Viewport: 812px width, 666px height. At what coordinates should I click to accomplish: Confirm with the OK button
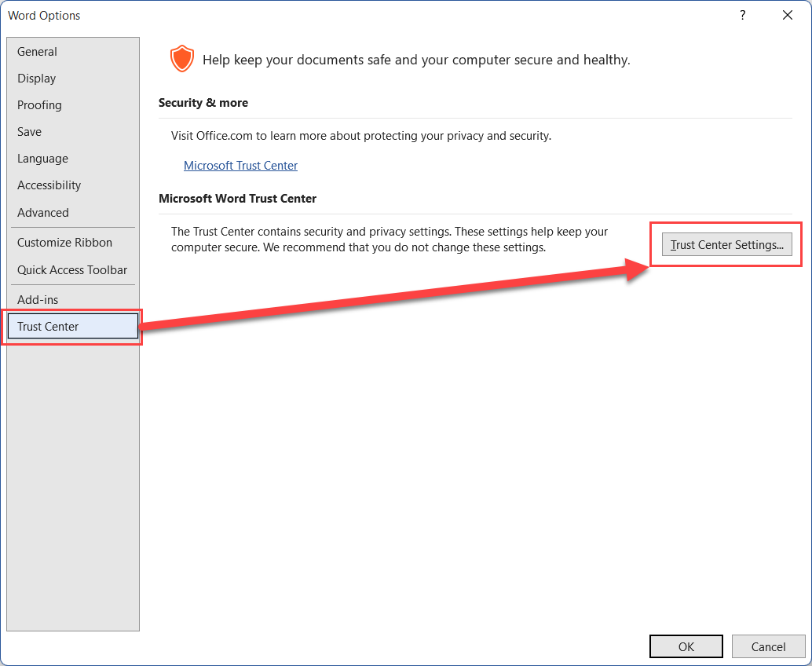coord(686,646)
